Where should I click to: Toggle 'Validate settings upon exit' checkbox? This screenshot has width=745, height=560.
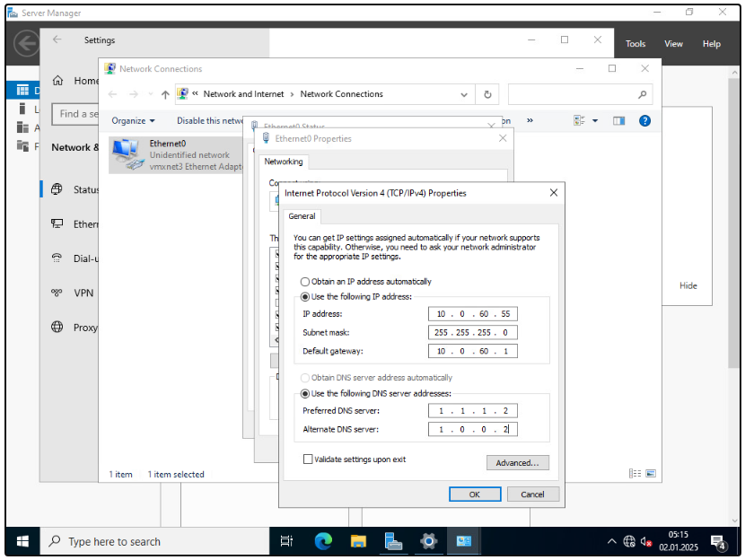pos(308,459)
